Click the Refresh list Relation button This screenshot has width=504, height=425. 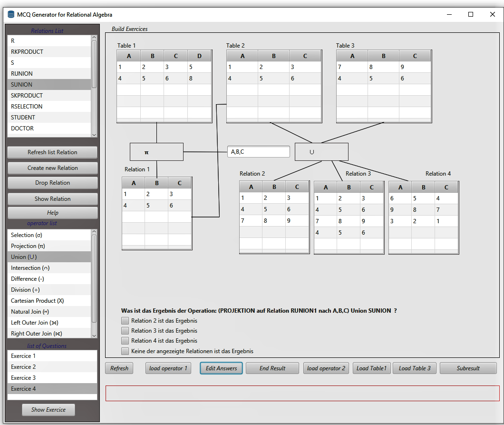tap(52, 152)
